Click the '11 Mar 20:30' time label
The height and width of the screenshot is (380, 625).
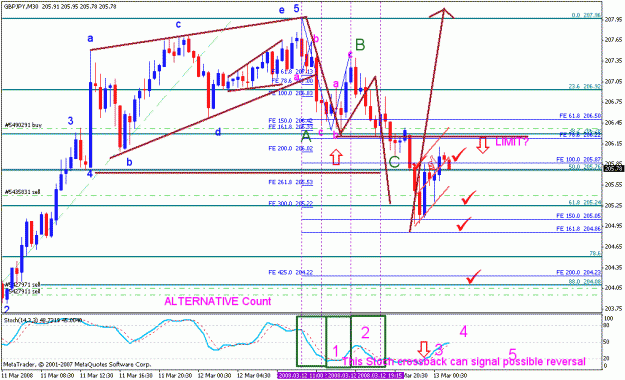coord(175,376)
